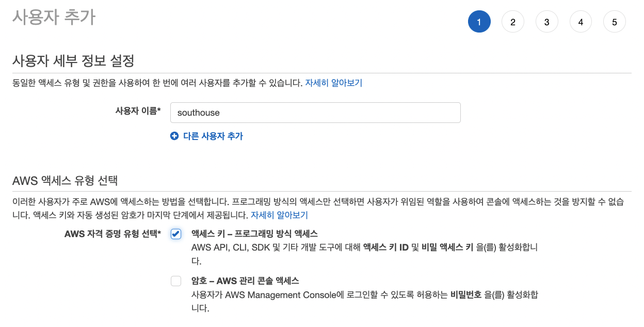Click the AWS 액세스 유형 선택 heading
Screen dimensions: 644x327
pyautogui.click(x=65, y=181)
